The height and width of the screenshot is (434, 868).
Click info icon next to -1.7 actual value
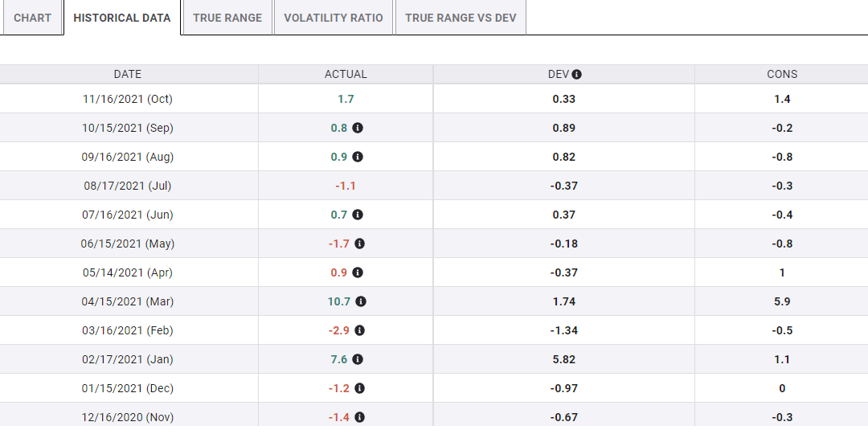pos(359,244)
